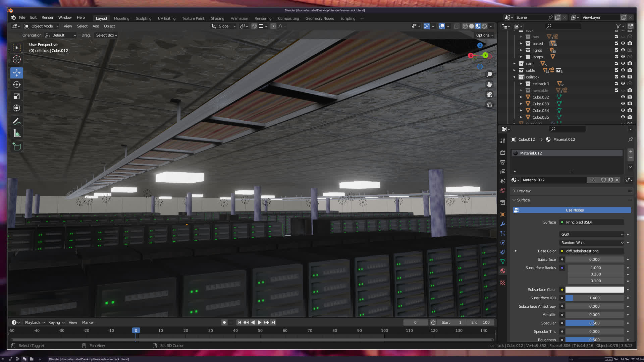Open the GGX distribution dropdown
644x362 pixels.
click(x=592, y=234)
